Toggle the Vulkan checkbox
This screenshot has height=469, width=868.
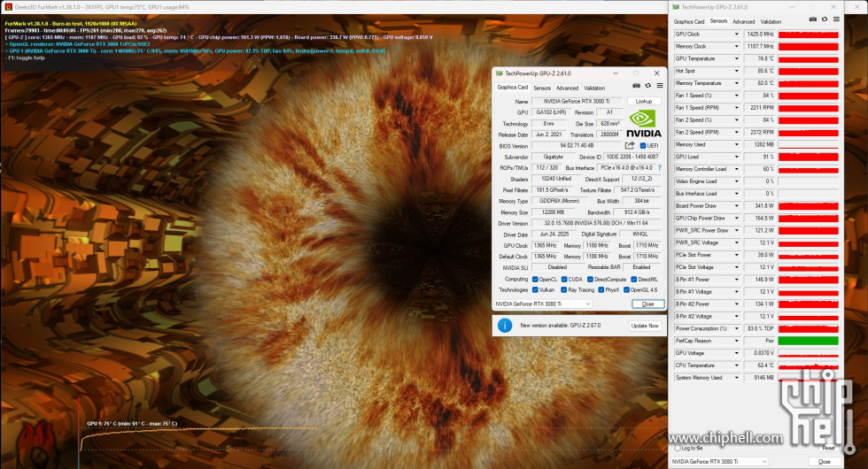pyautogui.click(x=535, y=290)
